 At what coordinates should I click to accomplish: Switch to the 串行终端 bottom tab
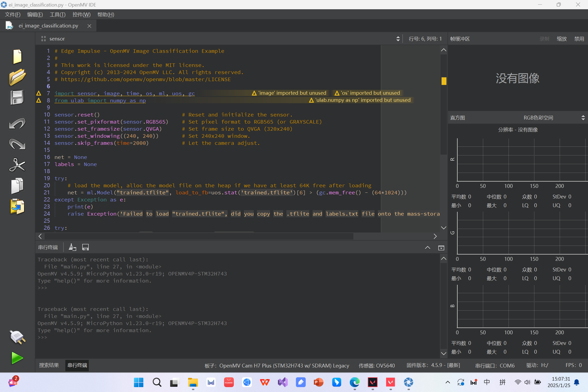tap(77, 365)
